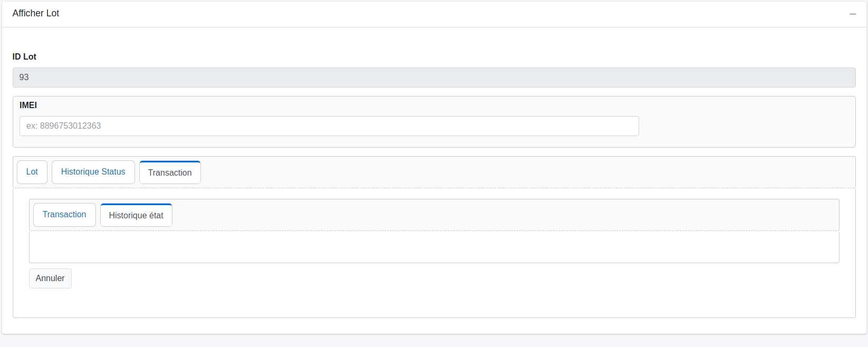This screenshot has height=347, width=868.
Task: Switch to the inner Transaction tab
Action: [64, 214]
